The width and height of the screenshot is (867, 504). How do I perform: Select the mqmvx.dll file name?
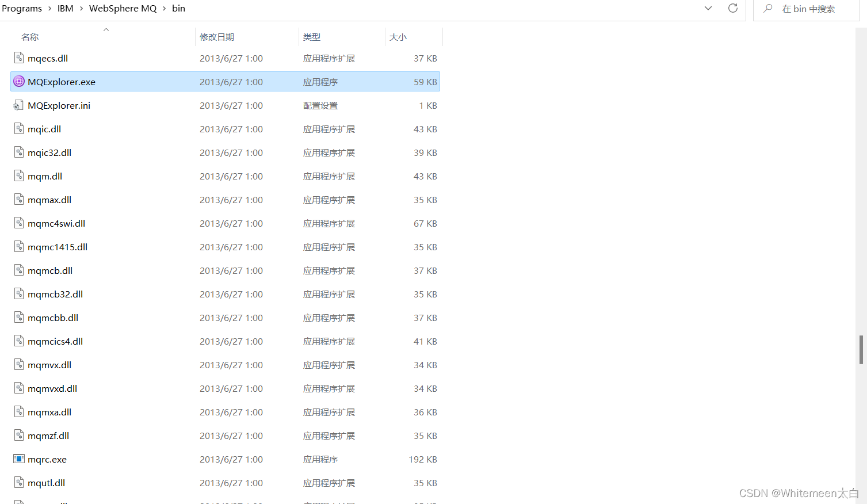pos(49,365)
